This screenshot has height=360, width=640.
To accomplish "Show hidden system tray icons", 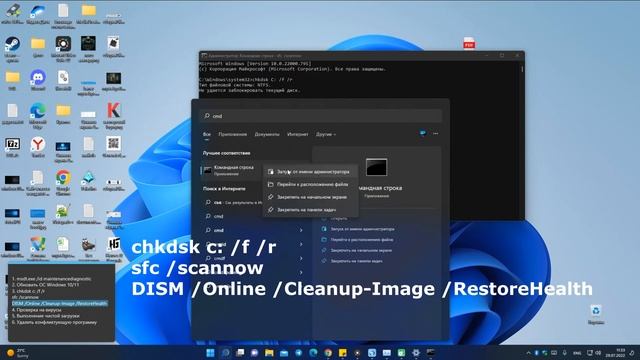I will (529, 353).
